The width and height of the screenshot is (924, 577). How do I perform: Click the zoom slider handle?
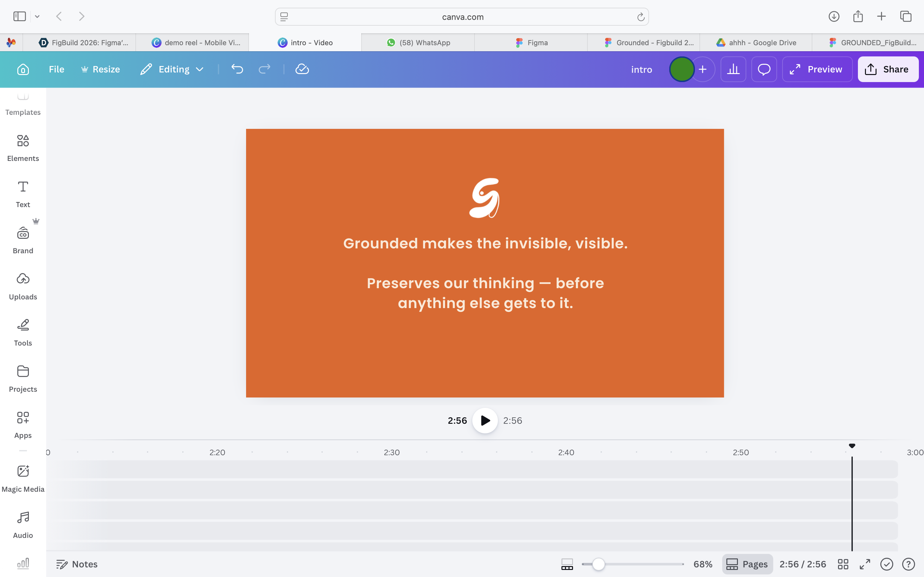pos(598,564)
